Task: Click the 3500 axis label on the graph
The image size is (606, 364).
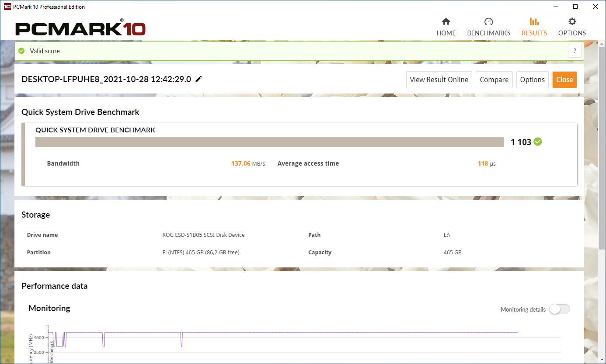Action: pos(39,352)
